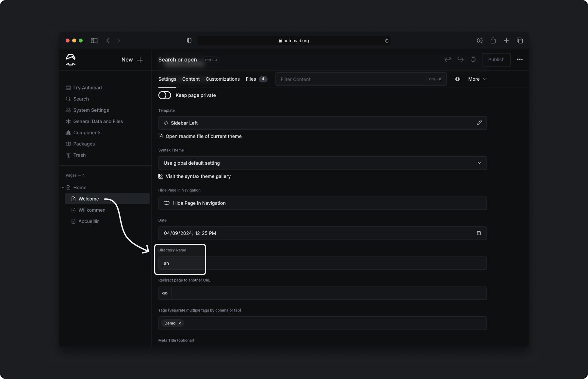The height and width of the screenshot is (379, 588).
Task: Remove the Demo tag
Action: [180, 323]
